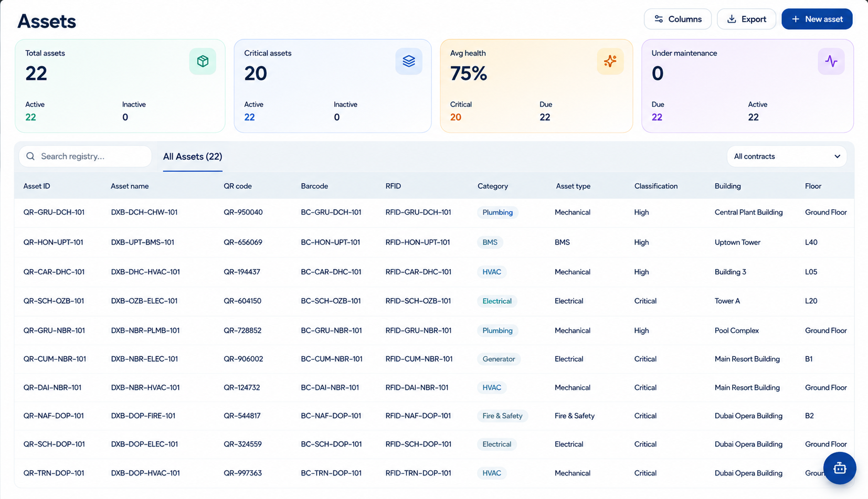Click the HVAC tag for DXB-DHC-HVAC-101

[x=492, y=272]
